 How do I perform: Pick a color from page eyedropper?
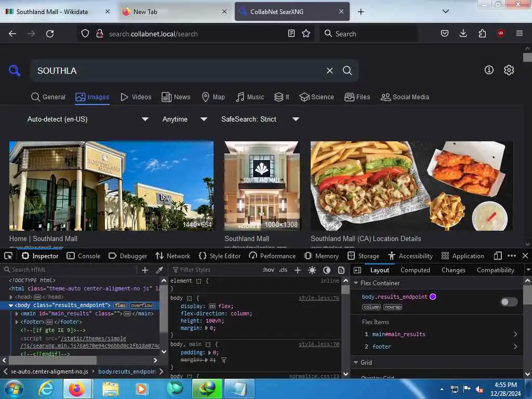[159, 270]
